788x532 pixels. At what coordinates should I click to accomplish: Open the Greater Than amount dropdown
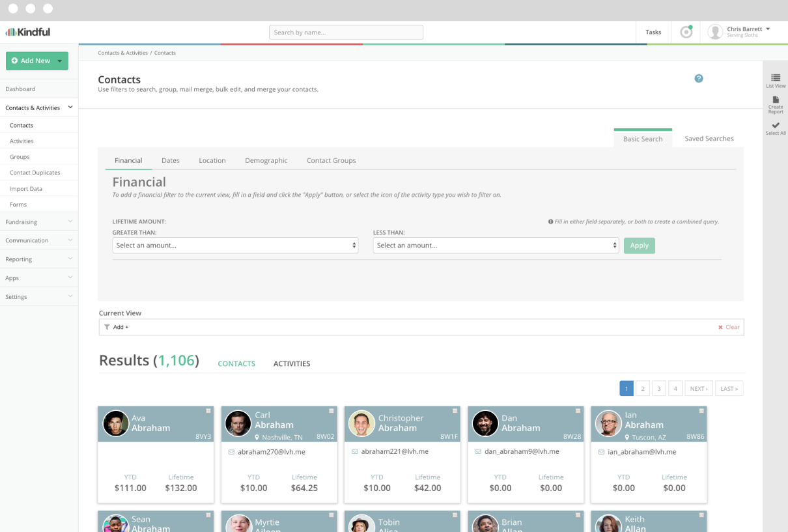point(235,245)
